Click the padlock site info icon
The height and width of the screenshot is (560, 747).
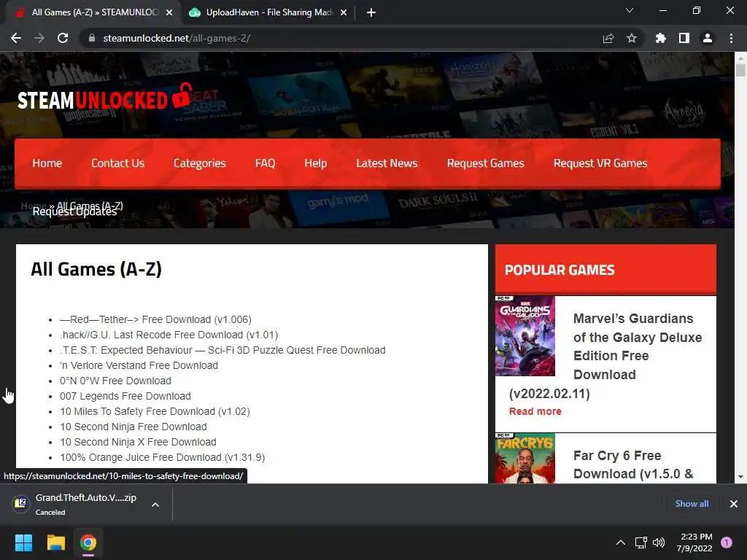(92, 38)
